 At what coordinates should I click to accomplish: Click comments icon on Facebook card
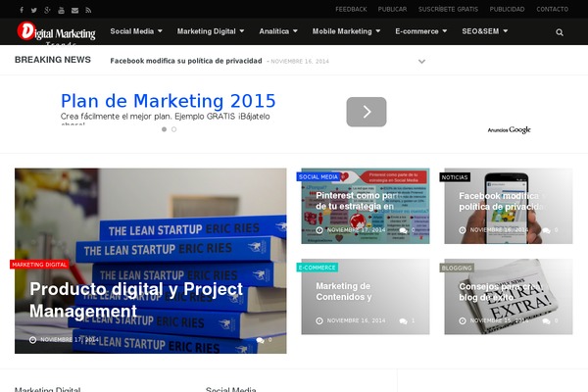pos(547,230)
